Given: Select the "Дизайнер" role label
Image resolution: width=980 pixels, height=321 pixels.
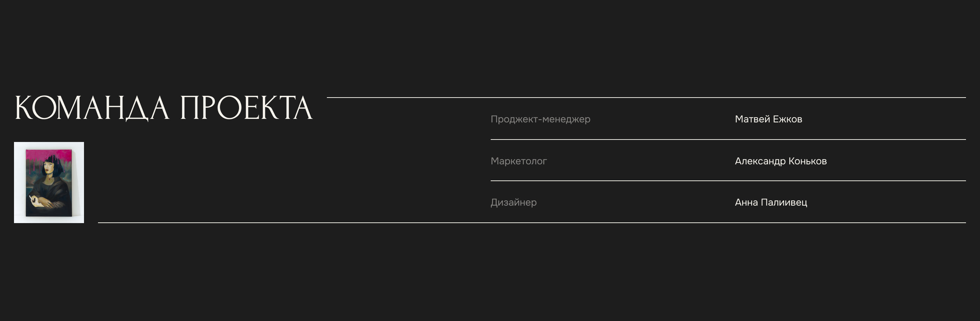Looking at the screenshot, I should (x=513, y=202).
